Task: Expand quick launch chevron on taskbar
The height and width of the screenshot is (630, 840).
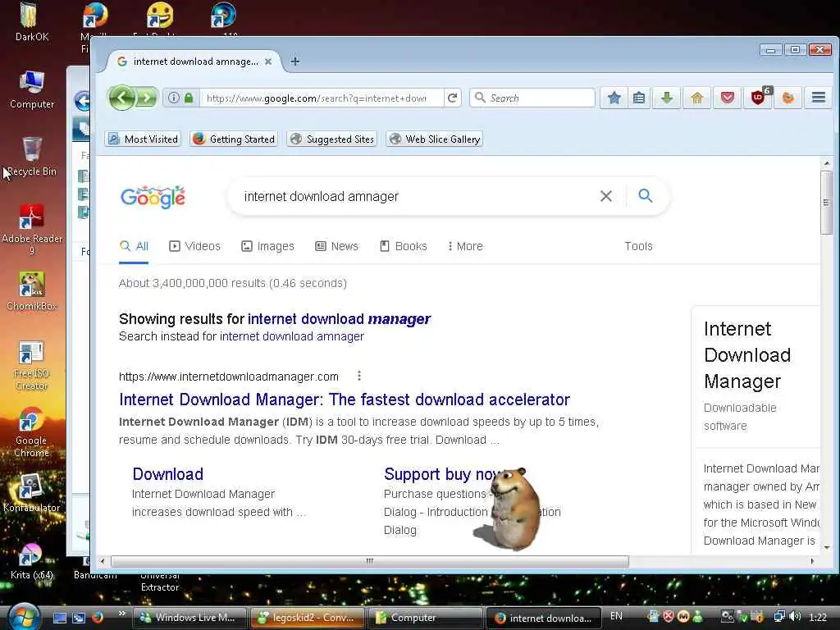Action: click(x=121, y=614)
